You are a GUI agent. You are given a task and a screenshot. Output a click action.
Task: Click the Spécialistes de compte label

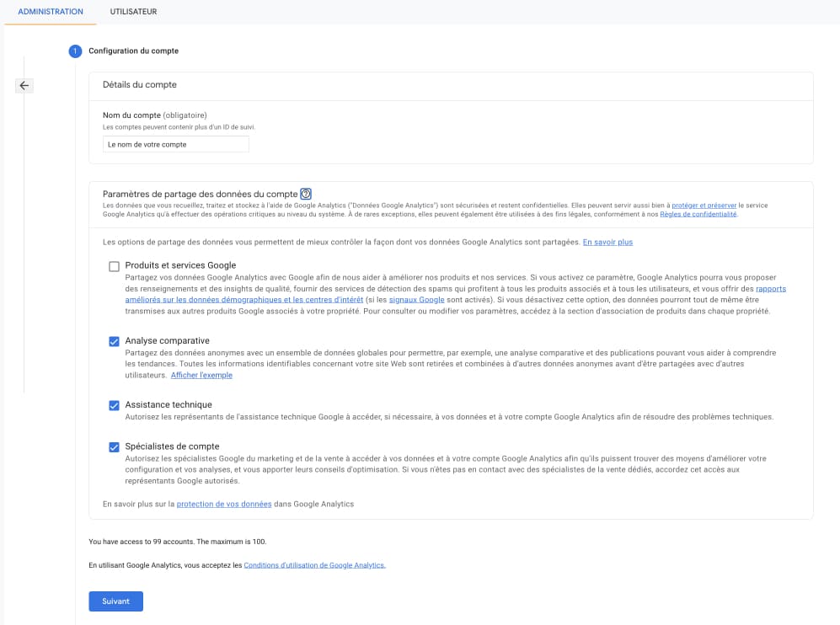pyautogui.click(x=172, y=446)
